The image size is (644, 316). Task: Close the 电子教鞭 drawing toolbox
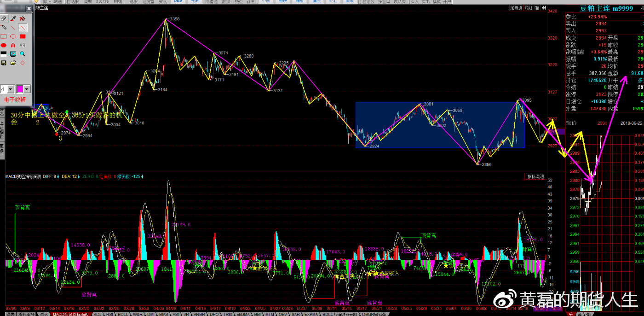(x=29, y=9)
